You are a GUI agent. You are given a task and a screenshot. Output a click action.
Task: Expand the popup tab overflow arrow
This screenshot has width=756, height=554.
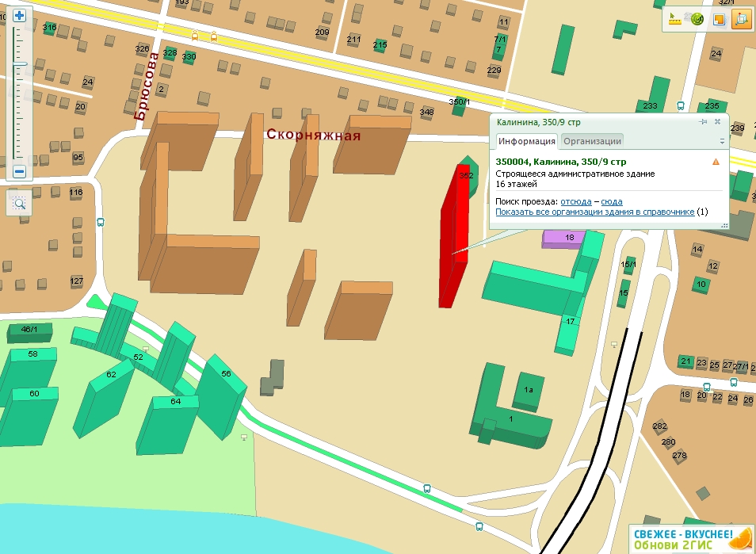722,141
